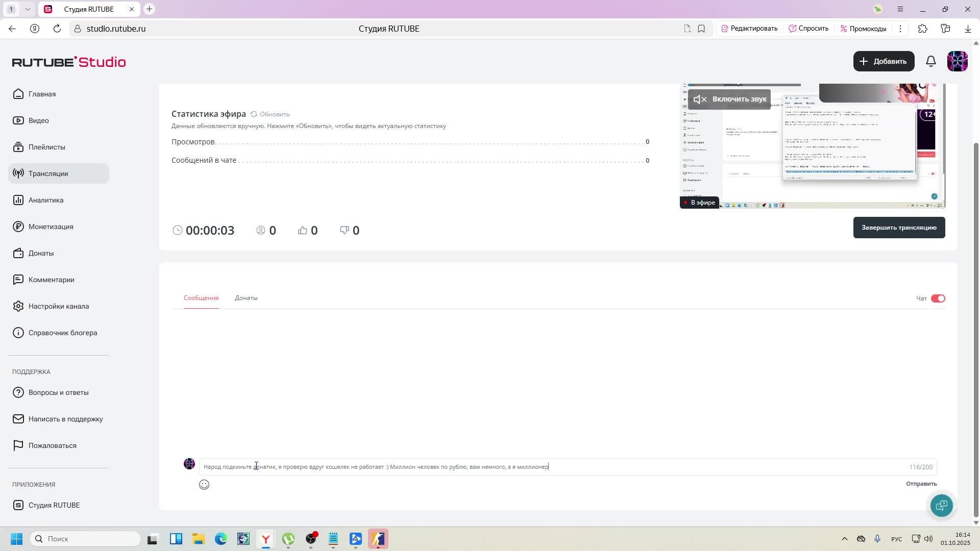The image size is (980, 551).
Task: Select the Сообщения tab
Action: click(201, 298)
